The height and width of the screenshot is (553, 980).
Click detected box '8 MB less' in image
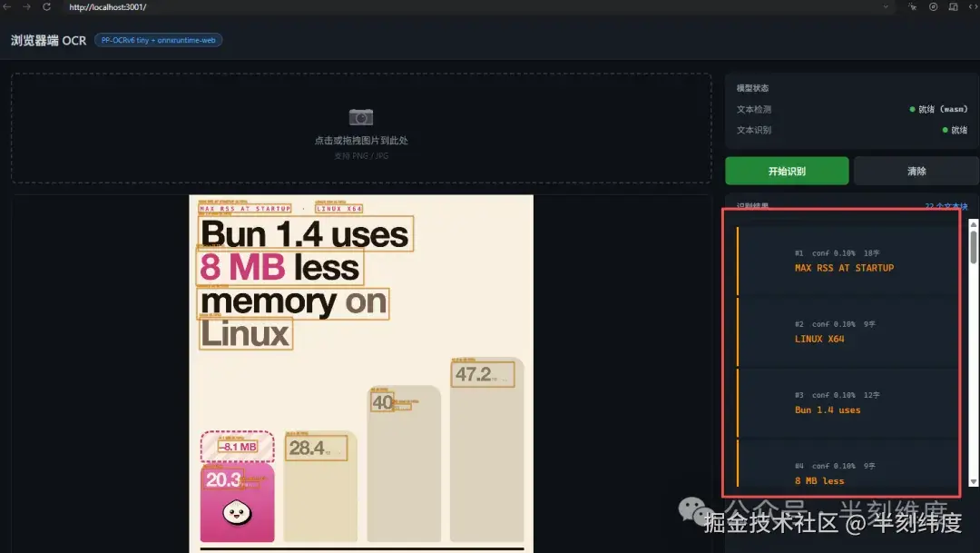(x=280, y=267)
